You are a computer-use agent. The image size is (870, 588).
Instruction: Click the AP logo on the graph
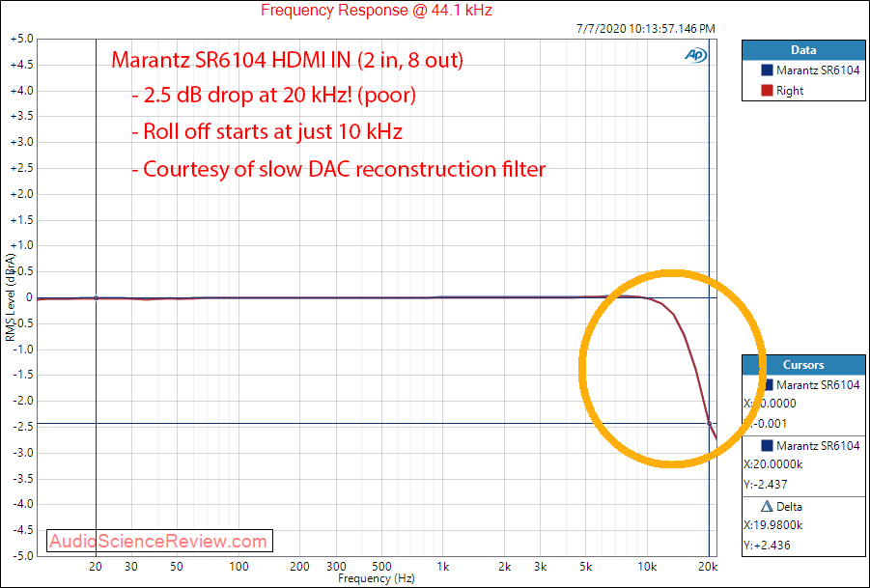coord(696,54)
